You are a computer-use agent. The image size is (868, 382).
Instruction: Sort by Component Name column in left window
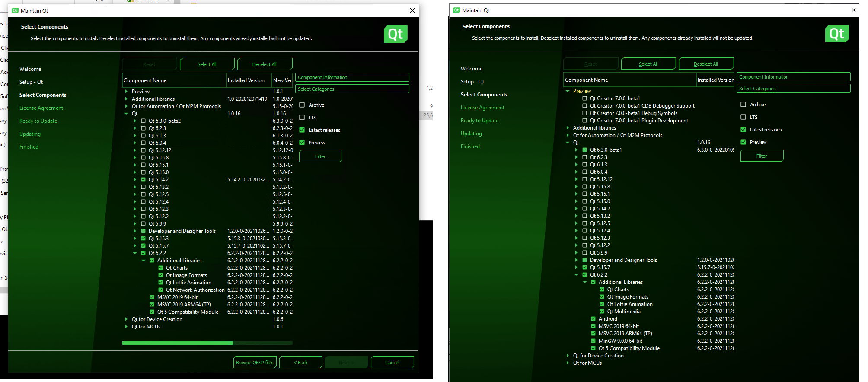(174, 80)
